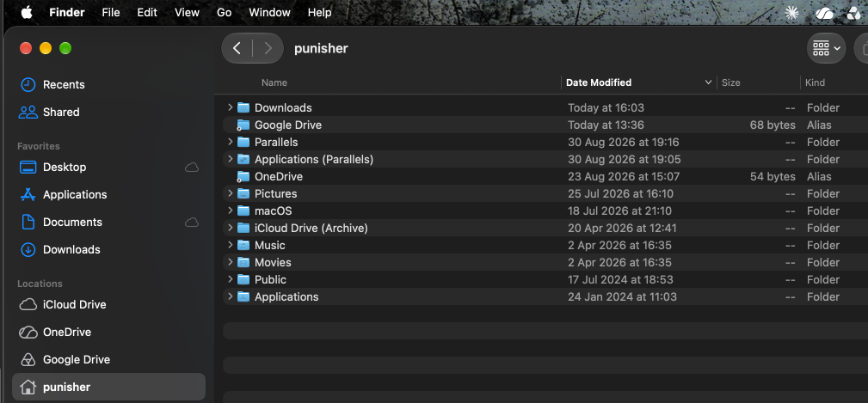Click the OneDrive alias folder icon in list
This screenshot has width=868, height=403.
243,177
